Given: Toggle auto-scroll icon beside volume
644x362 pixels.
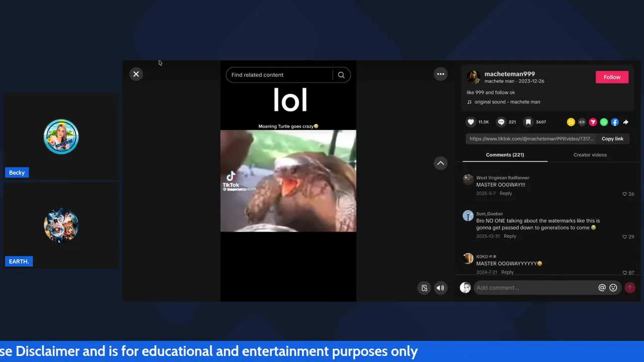Looking at the screenshot, I should [x=424, y=288].
